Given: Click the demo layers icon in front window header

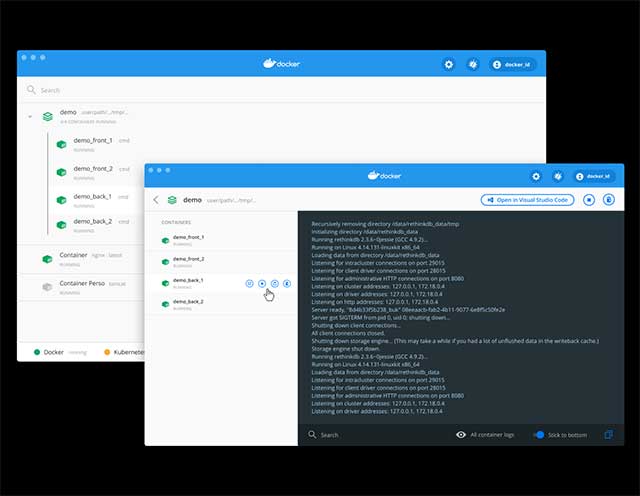Looking at the screenshot, I should pos(172,200).
